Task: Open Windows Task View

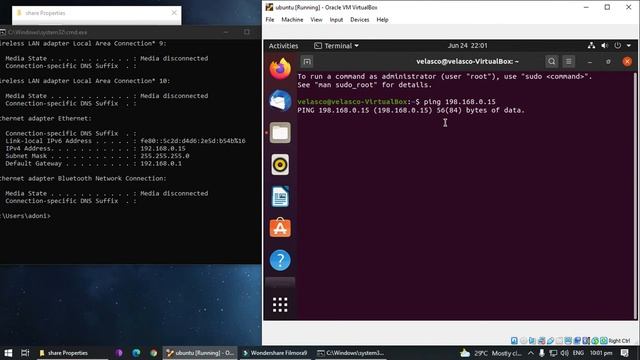Action: (25, 353)
